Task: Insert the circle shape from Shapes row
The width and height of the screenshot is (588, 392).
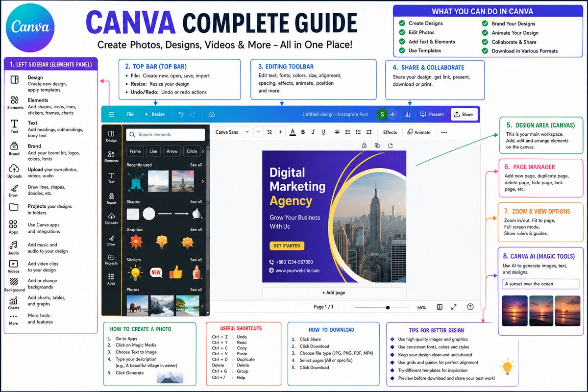Action: (148, 214)
